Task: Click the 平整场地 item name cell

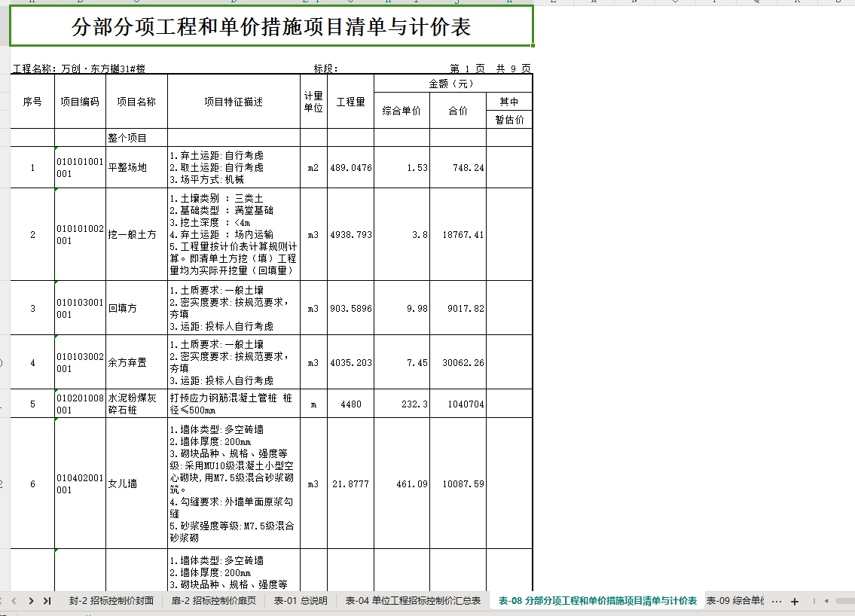Action: (137, 167)
